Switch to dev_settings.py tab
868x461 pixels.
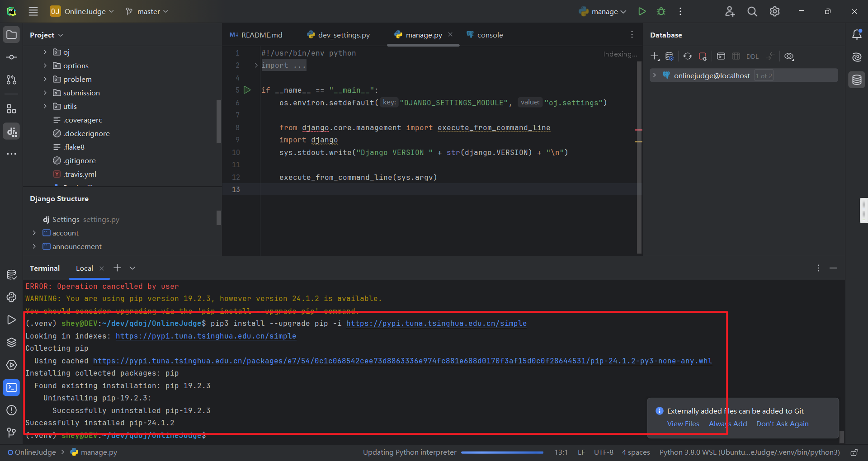(x=339, y=35)
